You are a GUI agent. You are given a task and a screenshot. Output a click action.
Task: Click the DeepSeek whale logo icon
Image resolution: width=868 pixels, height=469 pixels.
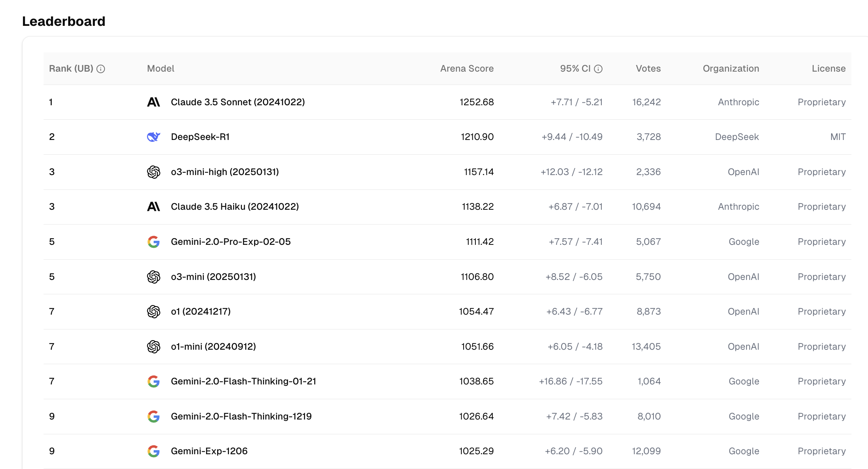(x=154, y=137)
